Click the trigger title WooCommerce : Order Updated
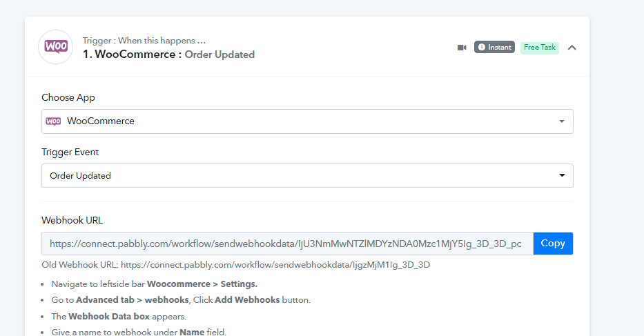 point(168,55)
